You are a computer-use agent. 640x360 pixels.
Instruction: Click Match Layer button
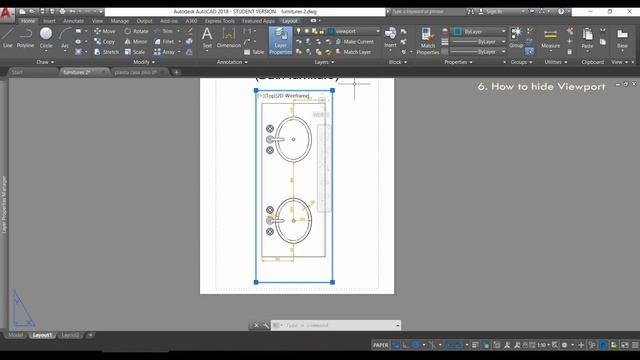(353, 52)
